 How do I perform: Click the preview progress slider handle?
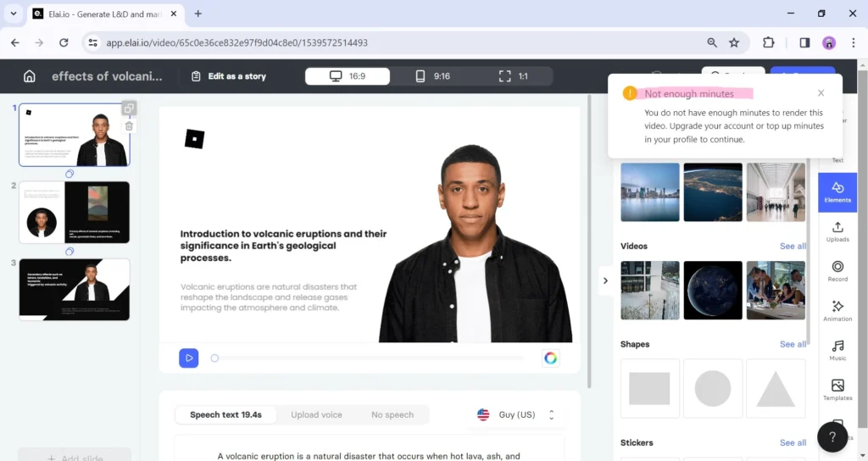click(214, 358)
